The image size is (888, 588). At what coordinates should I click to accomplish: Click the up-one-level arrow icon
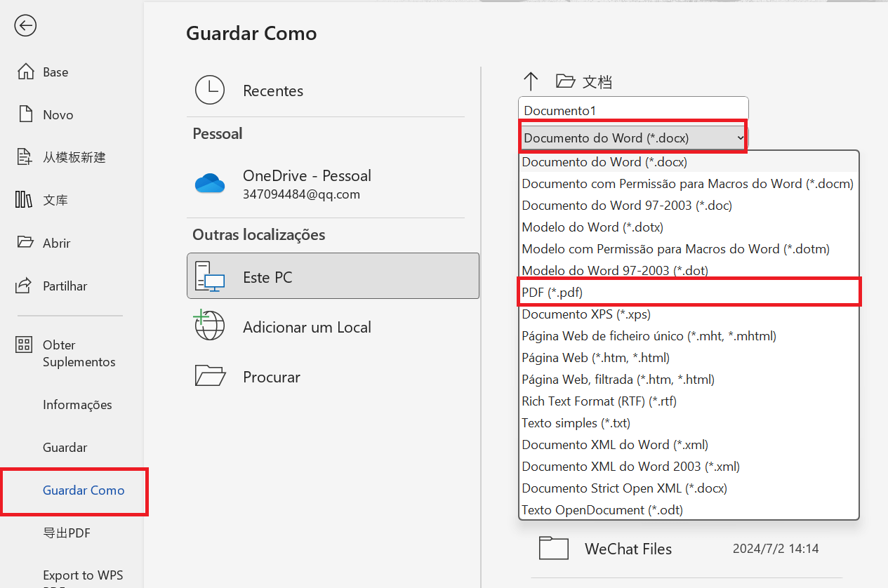point(531,81)
